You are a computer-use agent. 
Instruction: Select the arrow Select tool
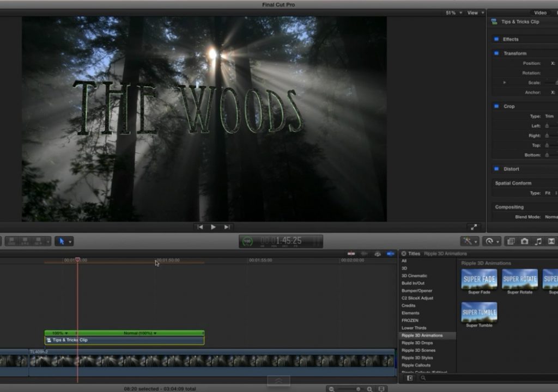pos(62,242)
